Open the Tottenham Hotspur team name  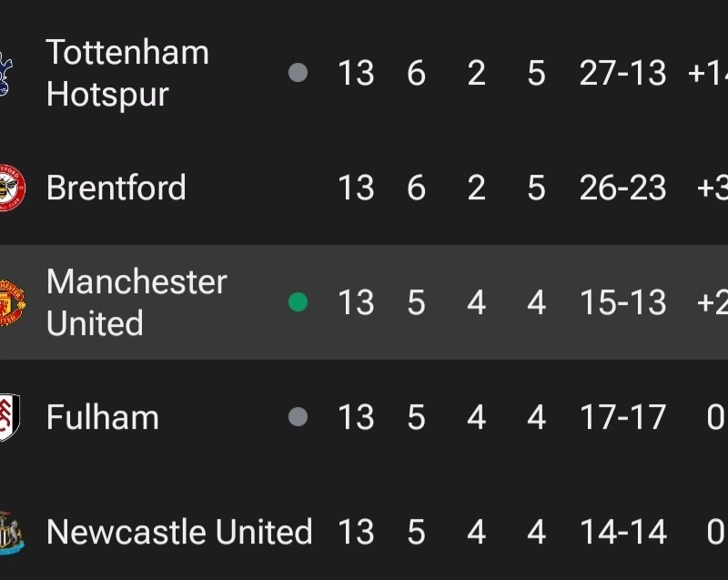tap(127, 73)
